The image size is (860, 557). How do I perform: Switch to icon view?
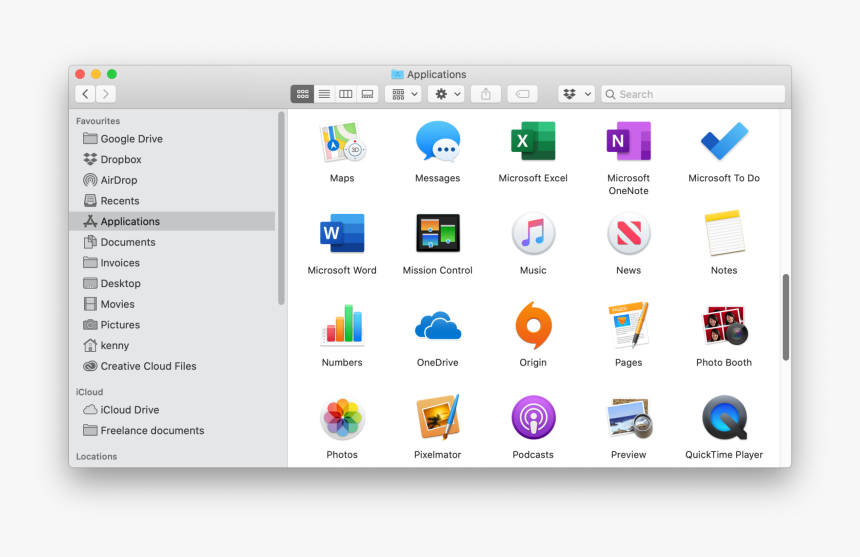302,94
